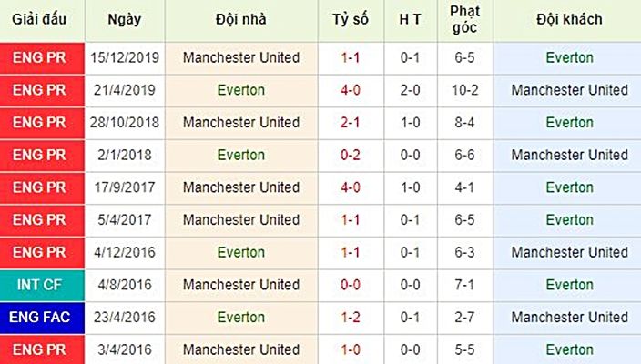Image resolution: width=641 pixels, height=364 pixels.
Task: Click the INT CF league badge
Action: click(39, 285)
